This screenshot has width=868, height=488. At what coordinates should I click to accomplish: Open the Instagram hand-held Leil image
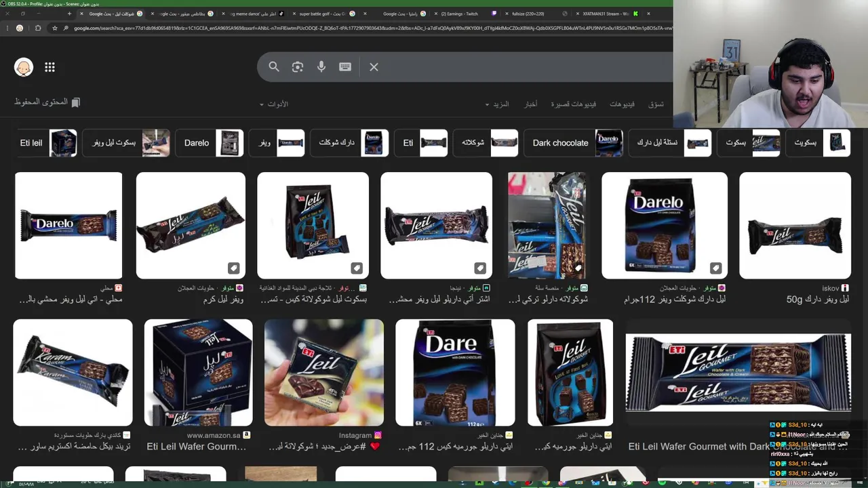tap(323, 373)
